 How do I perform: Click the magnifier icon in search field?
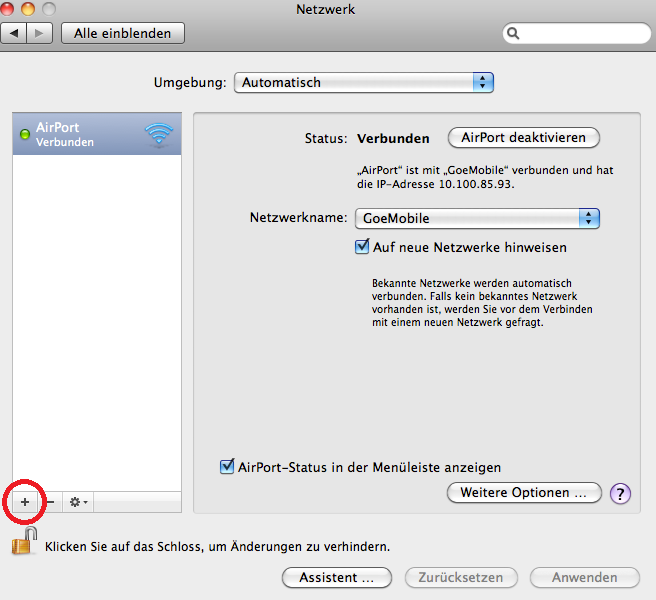click(513, 33)
